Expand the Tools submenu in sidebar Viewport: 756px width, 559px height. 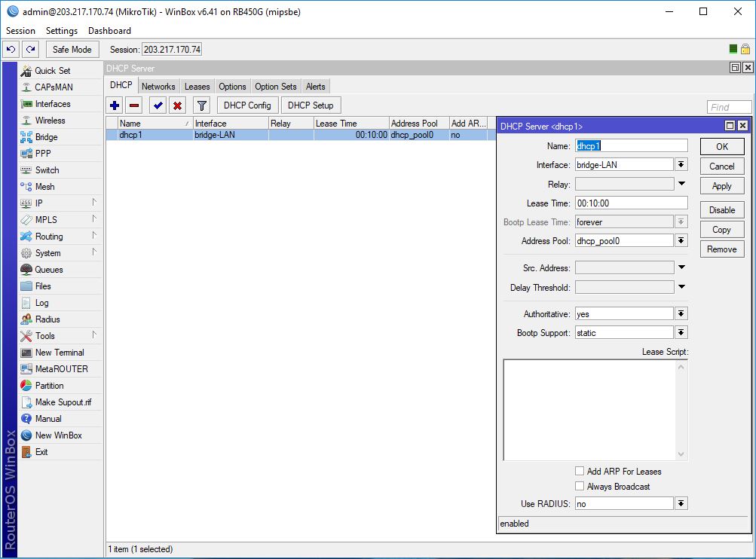tap(94, 335)
